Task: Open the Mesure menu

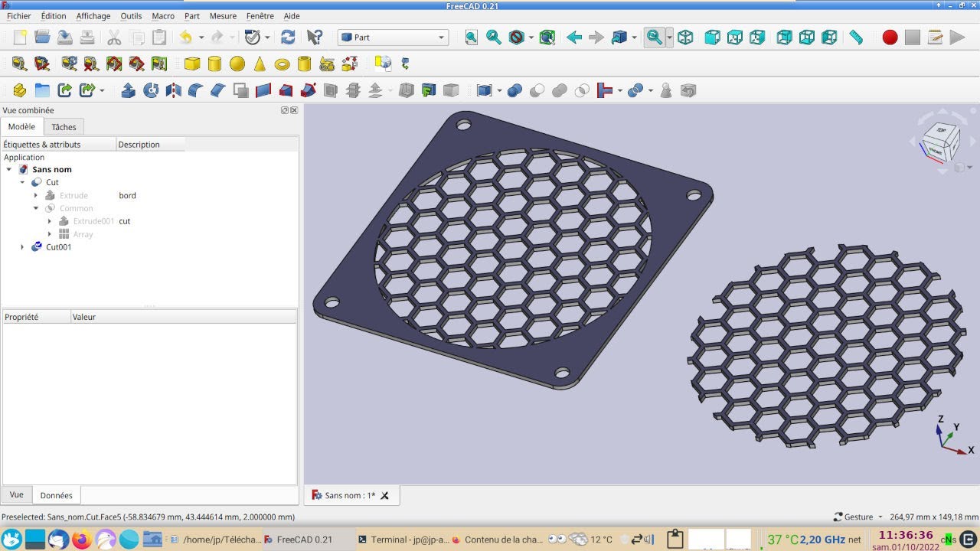Action: click(223, 16)
